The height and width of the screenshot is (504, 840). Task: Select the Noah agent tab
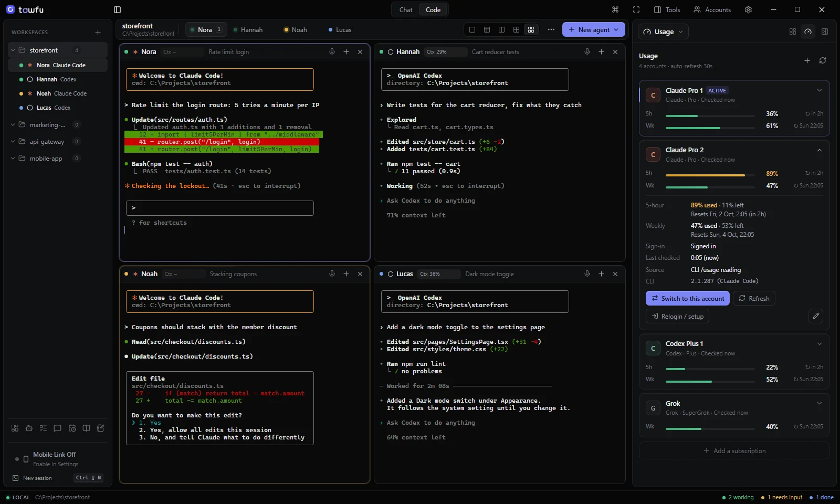(x=296, y=29)
